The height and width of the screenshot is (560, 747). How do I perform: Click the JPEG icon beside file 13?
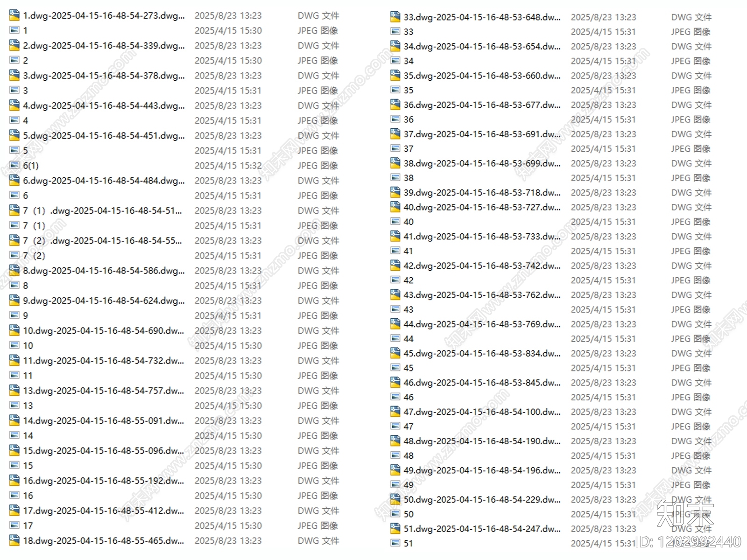[x=14, y=406]
